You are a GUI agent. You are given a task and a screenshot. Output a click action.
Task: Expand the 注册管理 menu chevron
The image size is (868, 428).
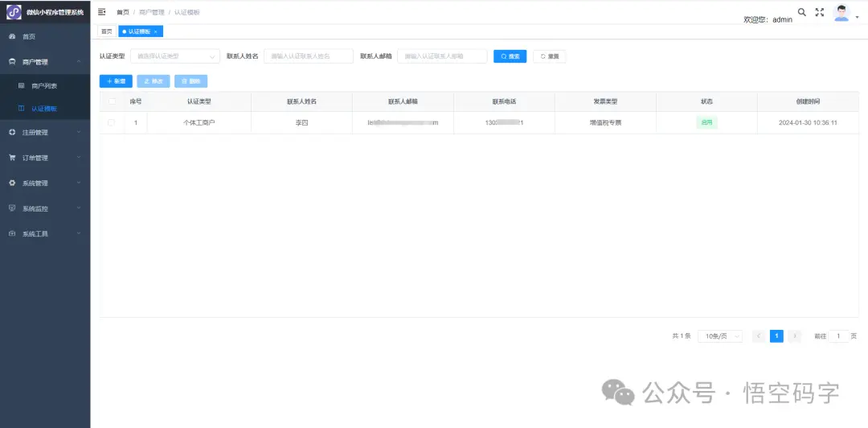click(79, 132)
